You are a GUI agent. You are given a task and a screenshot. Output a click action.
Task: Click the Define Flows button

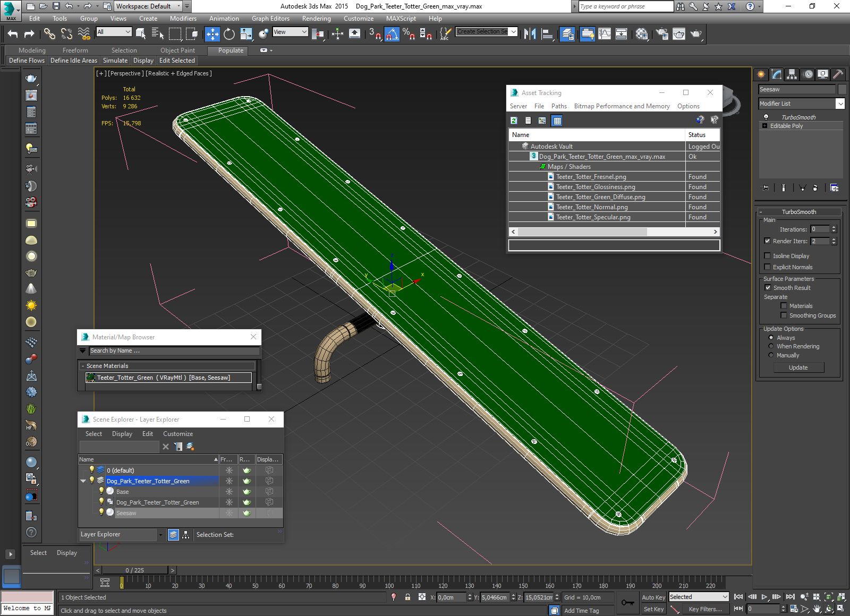(x=27, y=61)
